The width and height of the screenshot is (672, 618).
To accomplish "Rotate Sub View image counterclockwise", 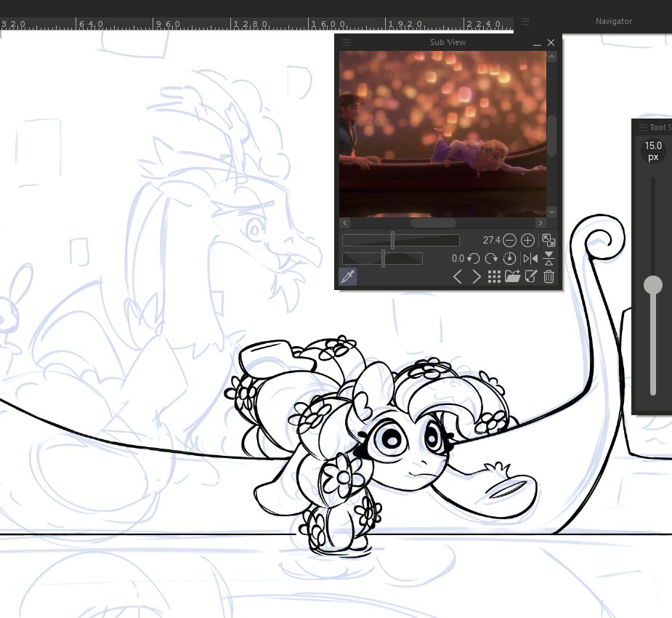I will pos(473,259).
